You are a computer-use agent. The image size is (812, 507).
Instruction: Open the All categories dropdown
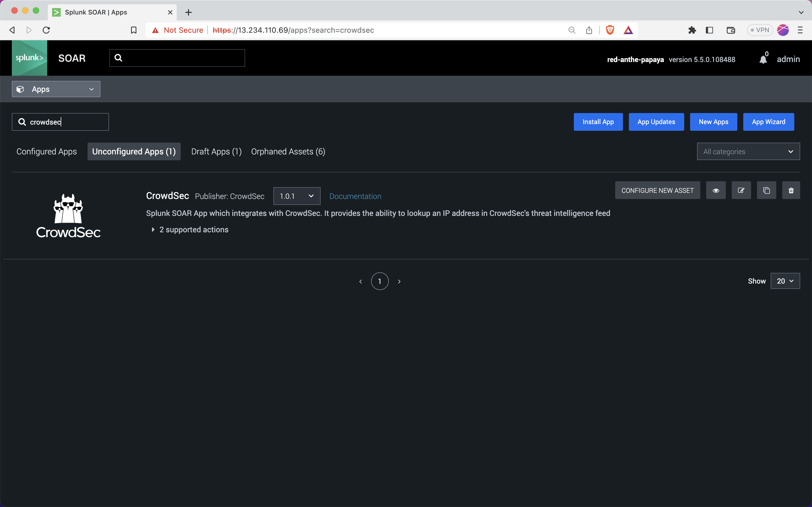748,151
